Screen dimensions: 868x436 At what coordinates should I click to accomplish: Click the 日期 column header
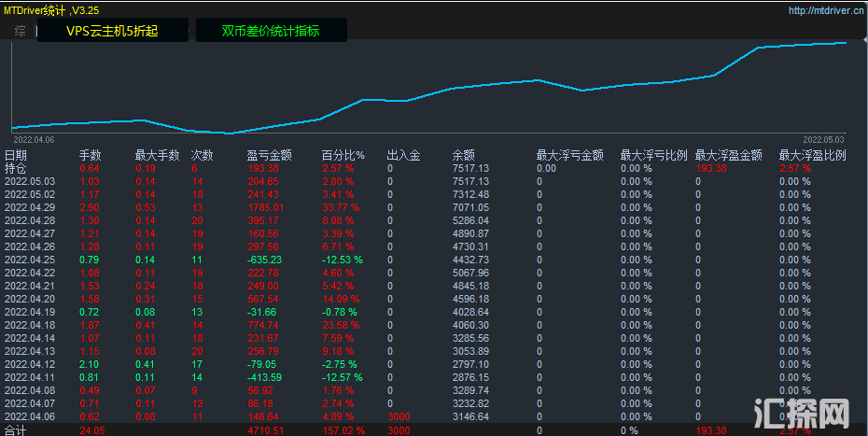16,155
